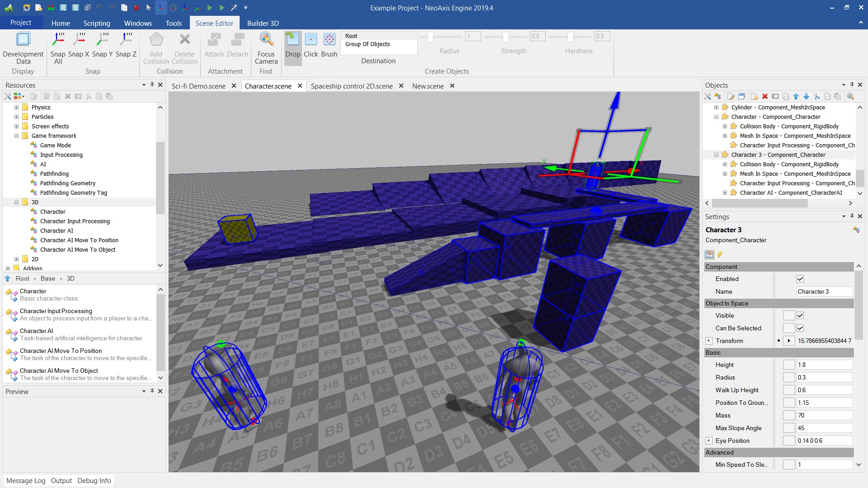Screen dimensions: 868x488
Task: Adjust the Radius slider handle
Action: click(430, 37)
